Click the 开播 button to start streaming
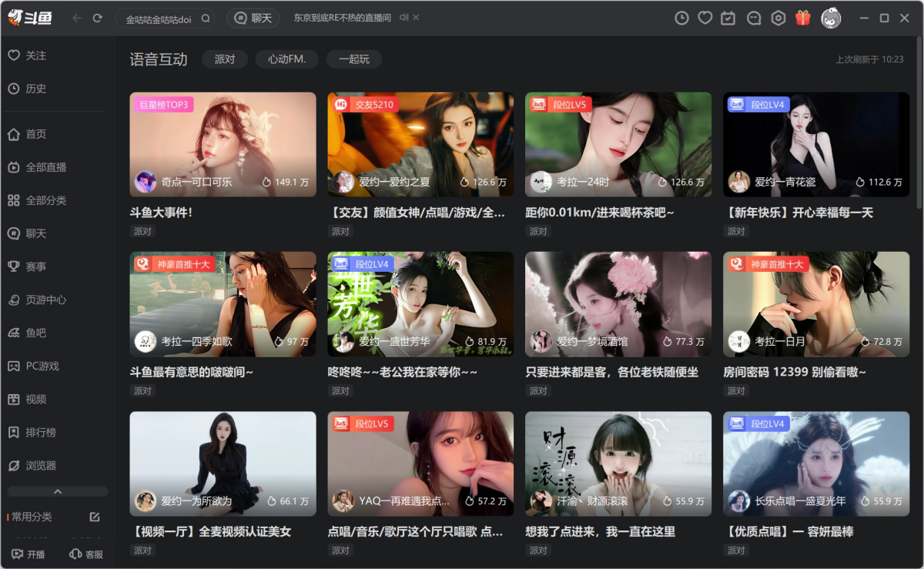Image resolution: width=924 pixels, height=569 pixels. coord(28,554)
